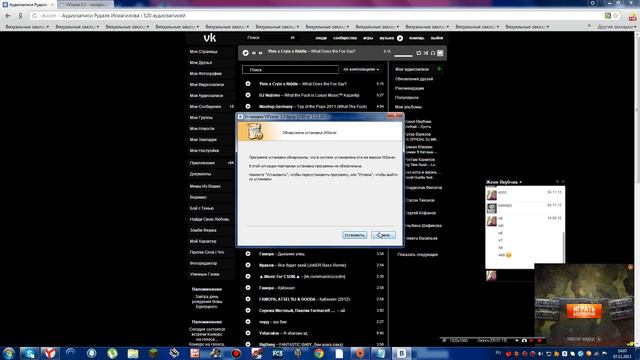Close the tank game ad popup
640x360 pixels.
coord(630,267)
